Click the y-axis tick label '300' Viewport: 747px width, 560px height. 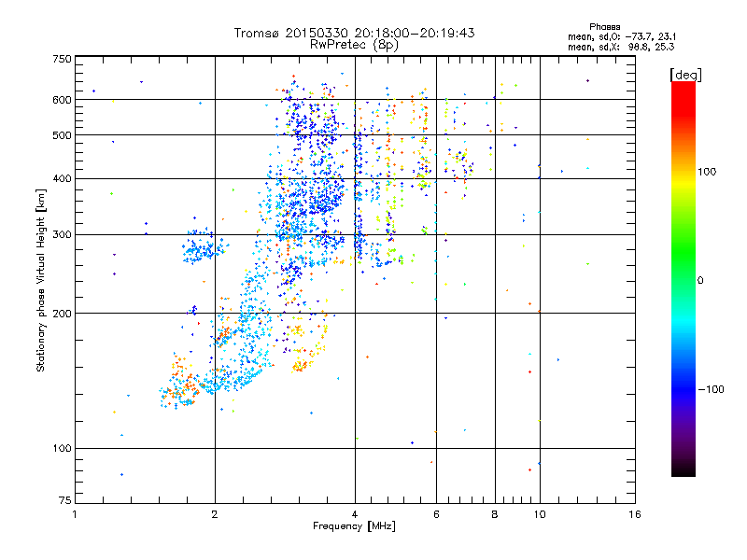pyautogui.click(x=62, y=235)
